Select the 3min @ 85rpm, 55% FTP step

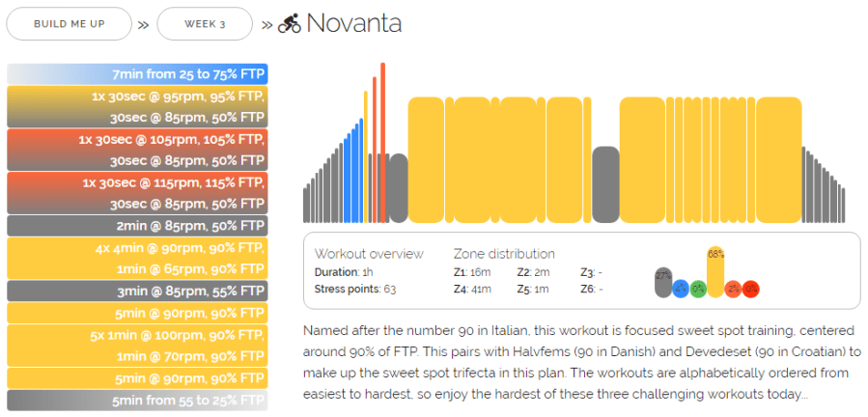[x=136, y=291]
